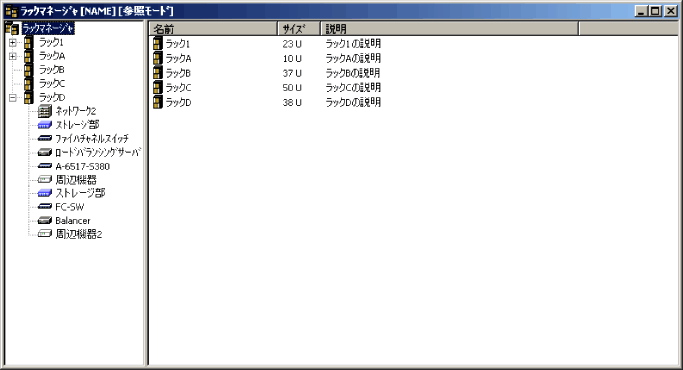Select the ラックマネージャ root node icon
Image resolution: width=683 pixels, height=370 pixels.
[x=12, y=29]
